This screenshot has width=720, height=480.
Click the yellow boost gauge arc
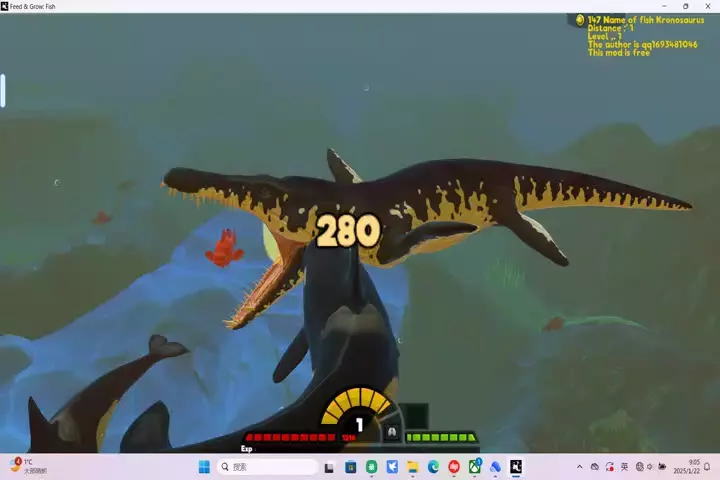358,404
